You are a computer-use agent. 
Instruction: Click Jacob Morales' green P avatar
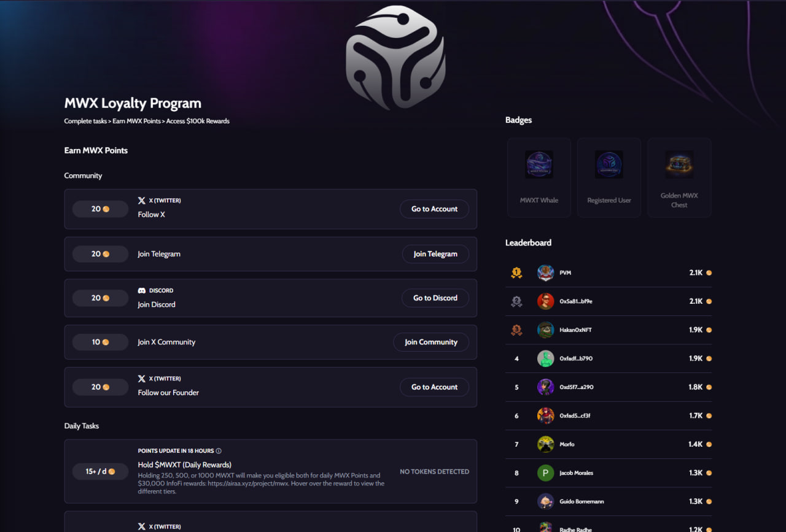tap(545, 473)
